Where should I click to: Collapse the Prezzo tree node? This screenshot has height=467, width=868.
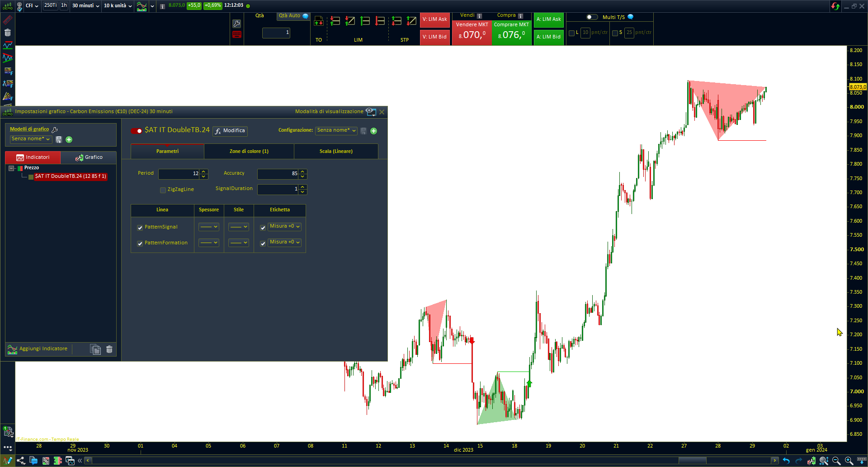11,168
